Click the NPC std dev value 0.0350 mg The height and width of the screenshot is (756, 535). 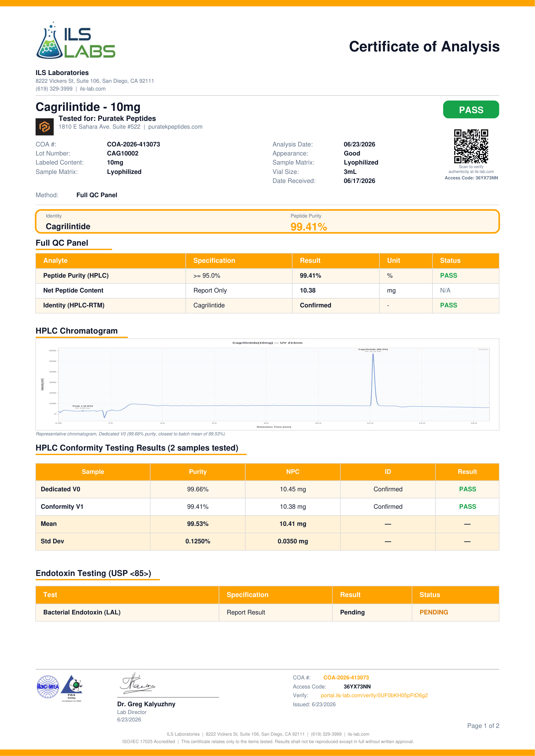(x=293, y=541)
